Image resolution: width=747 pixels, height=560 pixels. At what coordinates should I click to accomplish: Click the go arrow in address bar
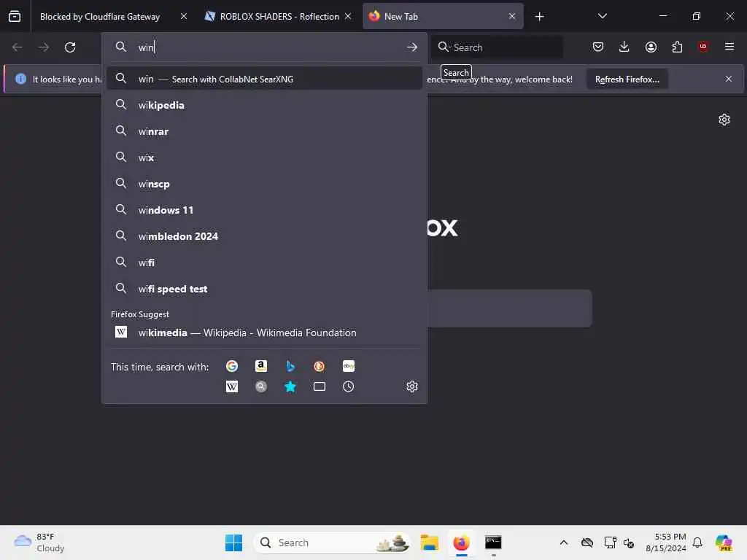[x=412, y=47]
